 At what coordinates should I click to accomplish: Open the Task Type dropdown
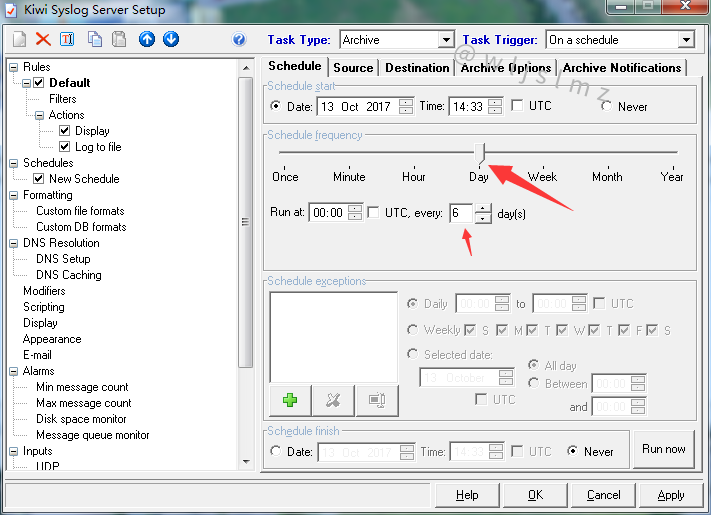pos(446,40)
